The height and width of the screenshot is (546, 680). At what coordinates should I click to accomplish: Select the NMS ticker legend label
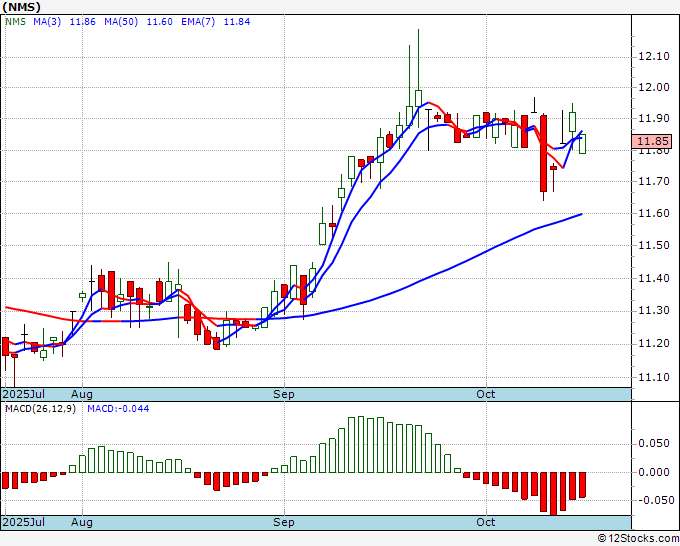14,20
